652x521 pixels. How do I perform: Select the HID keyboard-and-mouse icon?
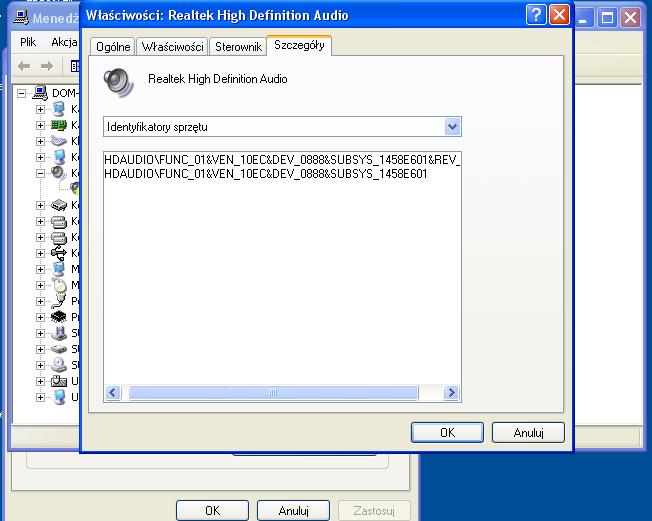coord(59,381)
